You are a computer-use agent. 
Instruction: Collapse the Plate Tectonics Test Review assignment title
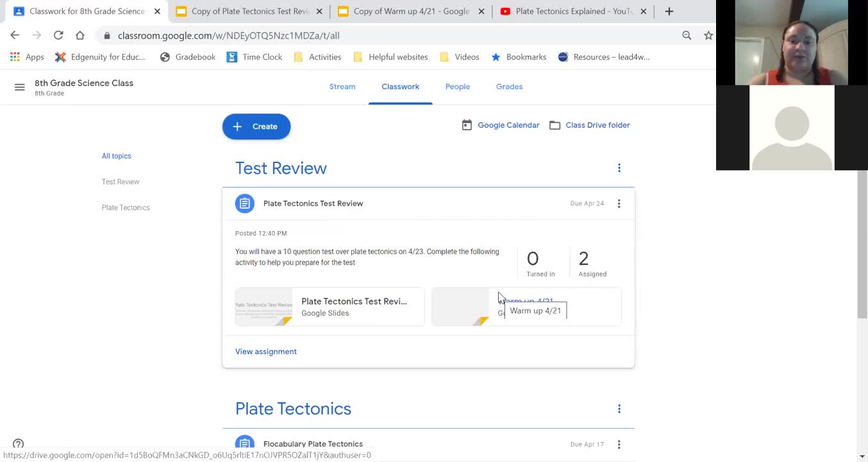click(313, 203)
